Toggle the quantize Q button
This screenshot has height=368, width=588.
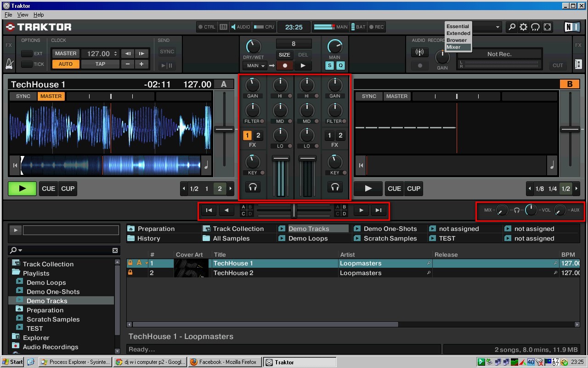tap(340, 66)
